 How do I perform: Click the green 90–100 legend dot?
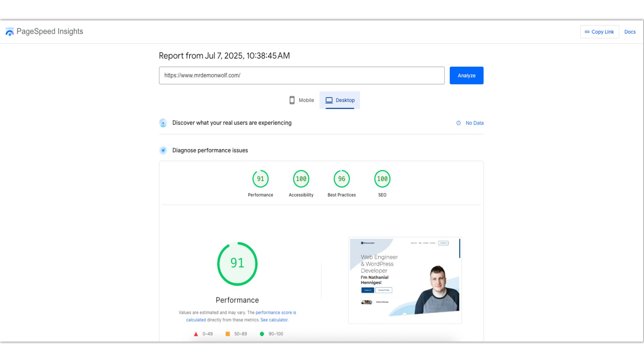pyautogui.click(x=262, y=334)
